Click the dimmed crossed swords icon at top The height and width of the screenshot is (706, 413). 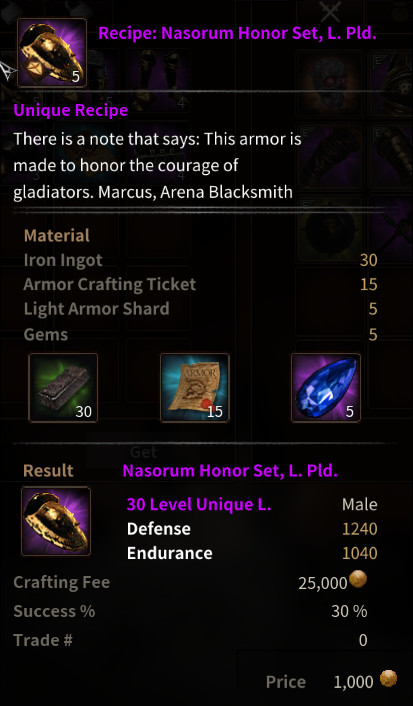coord(331,11)
